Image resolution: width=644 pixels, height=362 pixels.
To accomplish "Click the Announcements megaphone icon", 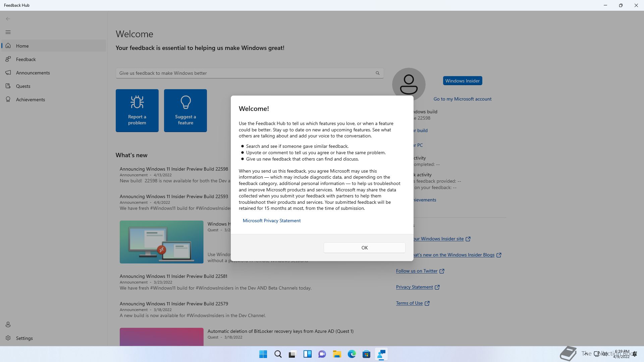I will click(8, 72).
